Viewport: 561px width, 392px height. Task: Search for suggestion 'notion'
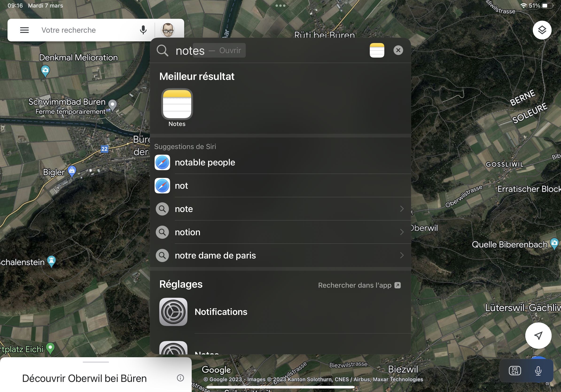tap(280, 232)
